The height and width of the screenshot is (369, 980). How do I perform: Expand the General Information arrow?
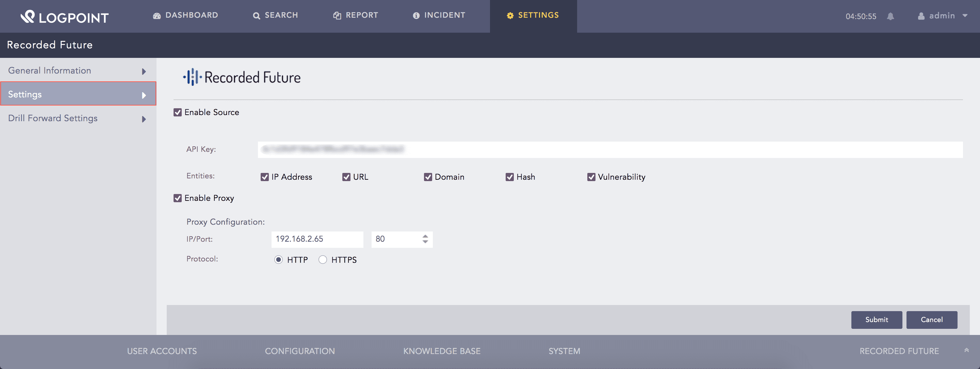144,71
